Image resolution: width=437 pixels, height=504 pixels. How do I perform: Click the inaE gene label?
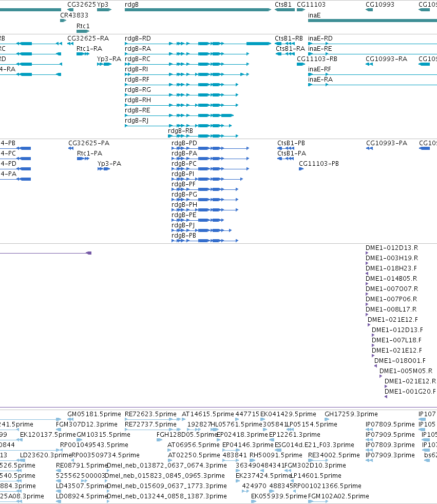point(314,15)
